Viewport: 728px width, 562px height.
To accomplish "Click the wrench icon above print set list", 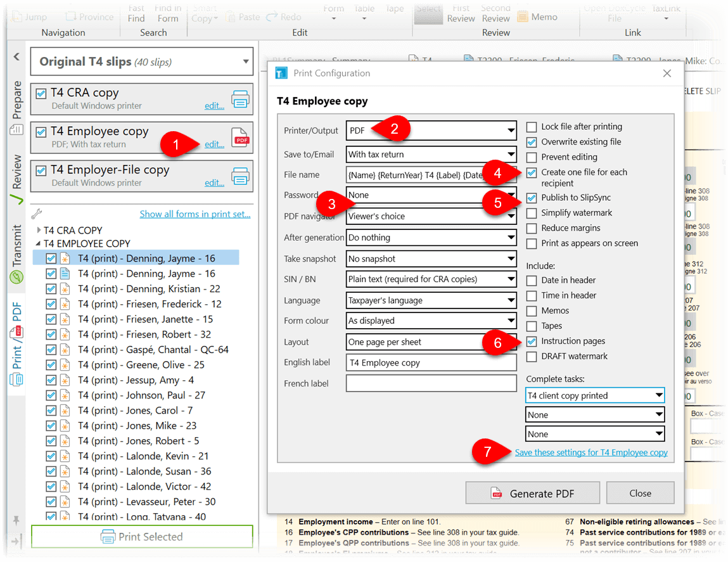I will 37,214.
